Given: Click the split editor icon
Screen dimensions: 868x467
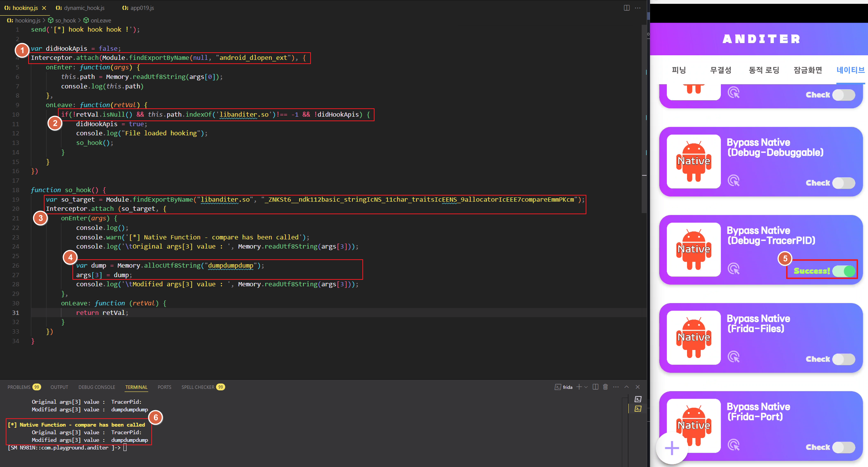Looking at the screenshot, I should pyautogui.click(x=627, y=8).
